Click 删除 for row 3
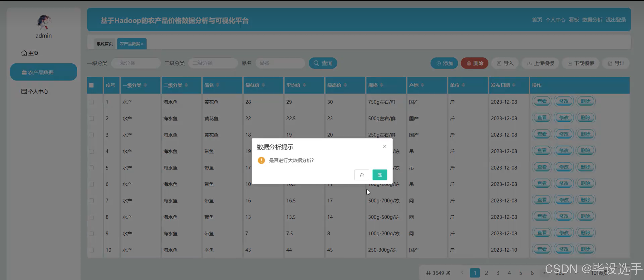Image resolution: width=644 pixels, height=280 pixels. (x=585, y=134)
